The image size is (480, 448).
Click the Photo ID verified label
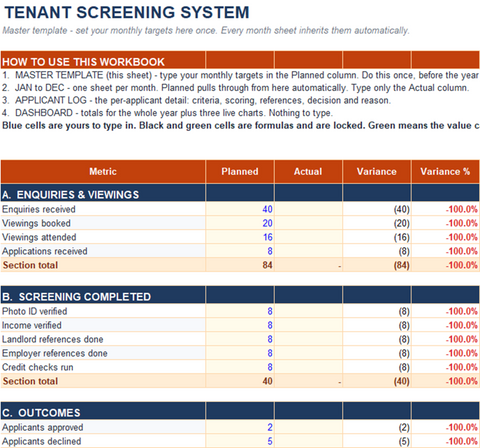point(35,311)
